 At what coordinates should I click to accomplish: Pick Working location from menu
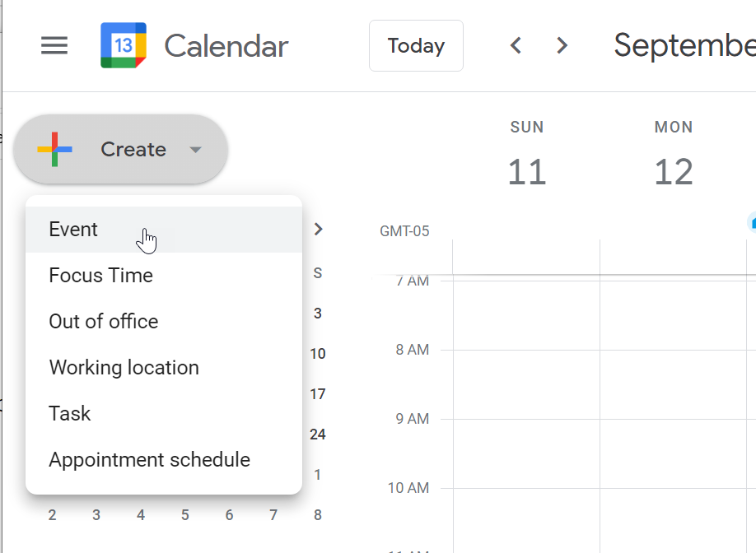124,368
